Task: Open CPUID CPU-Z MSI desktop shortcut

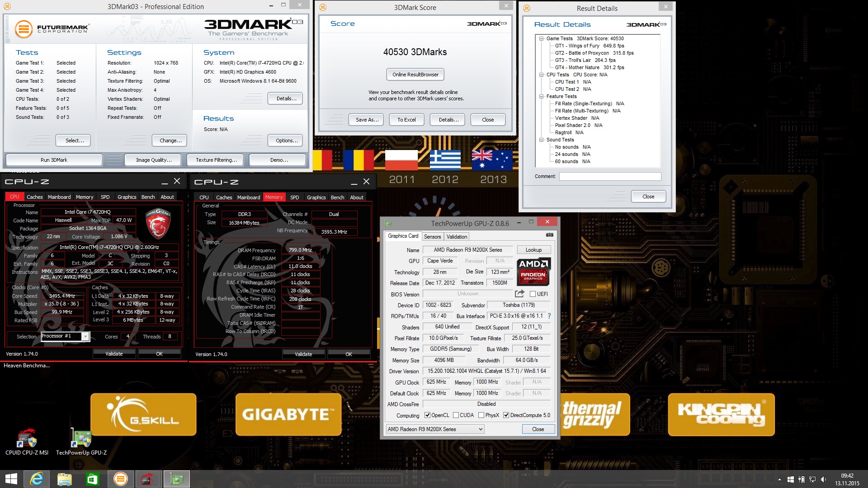Action: tap(27, 441)
